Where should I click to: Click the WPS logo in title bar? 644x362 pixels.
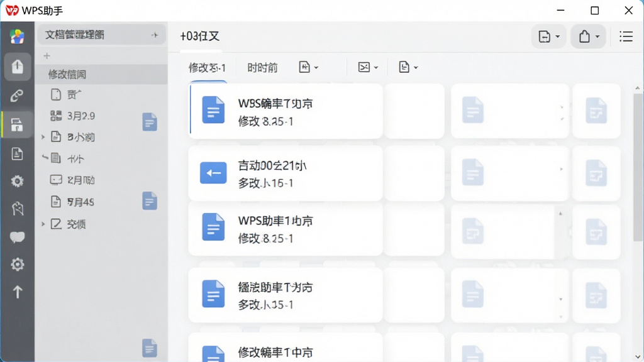coord(12,10)
